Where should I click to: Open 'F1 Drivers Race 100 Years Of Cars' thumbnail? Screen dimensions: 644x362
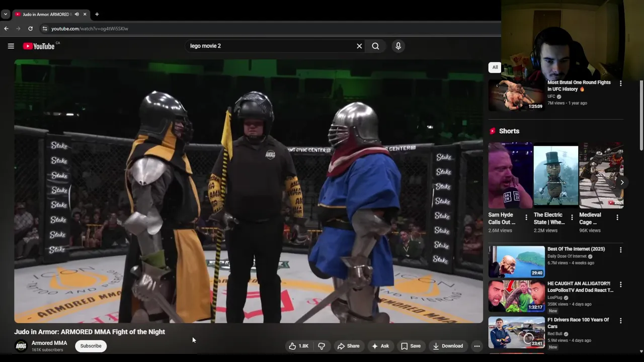click(516, 332)
